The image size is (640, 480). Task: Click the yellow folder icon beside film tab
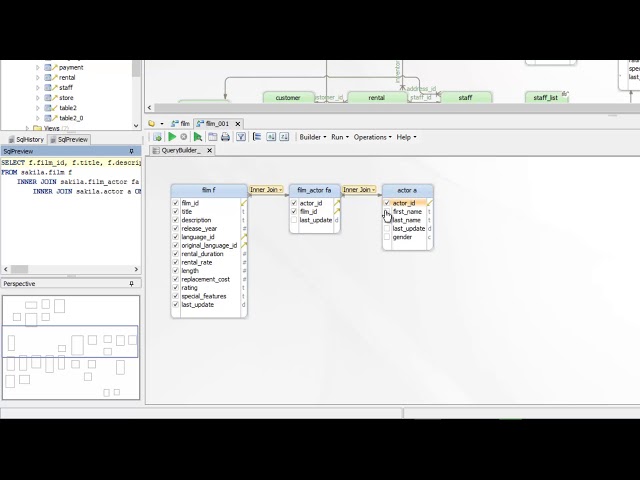tap(151, 123)
